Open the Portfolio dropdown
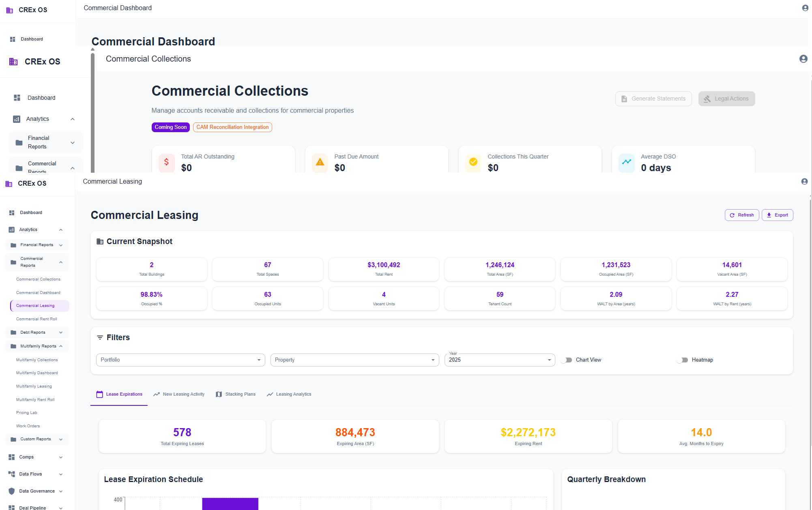812x510 pixels. pos(180,360)
